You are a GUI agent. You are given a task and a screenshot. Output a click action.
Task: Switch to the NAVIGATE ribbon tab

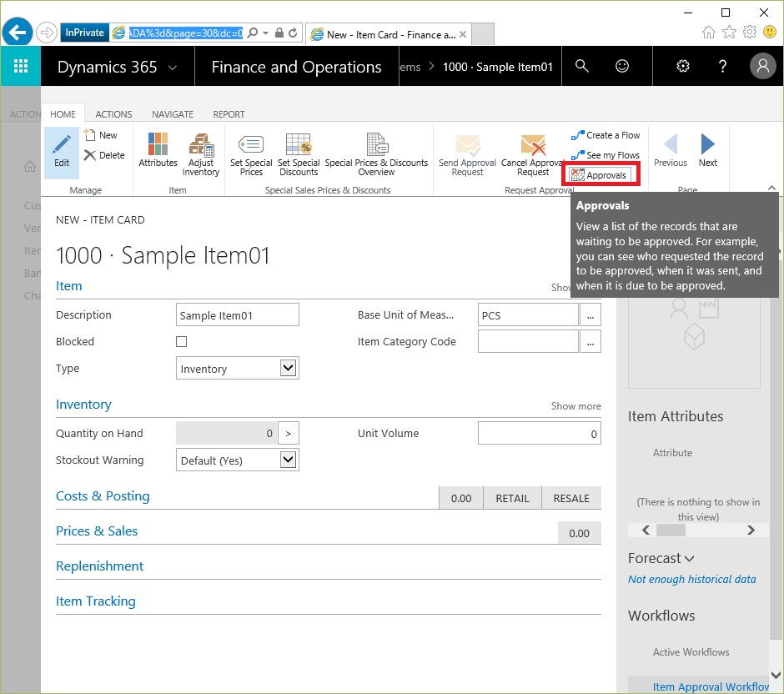click(173, 114)
